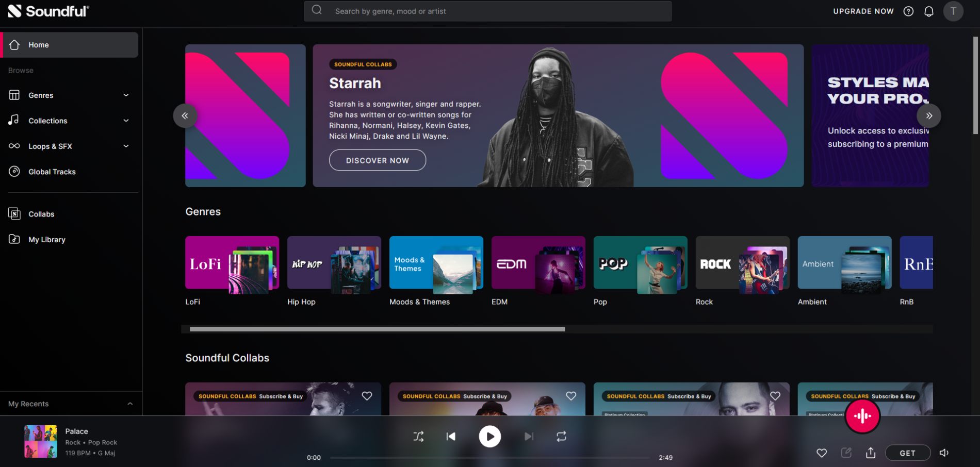Click the Collabs sidebar icon
The image size is (980, 467).
coord(14,214)
